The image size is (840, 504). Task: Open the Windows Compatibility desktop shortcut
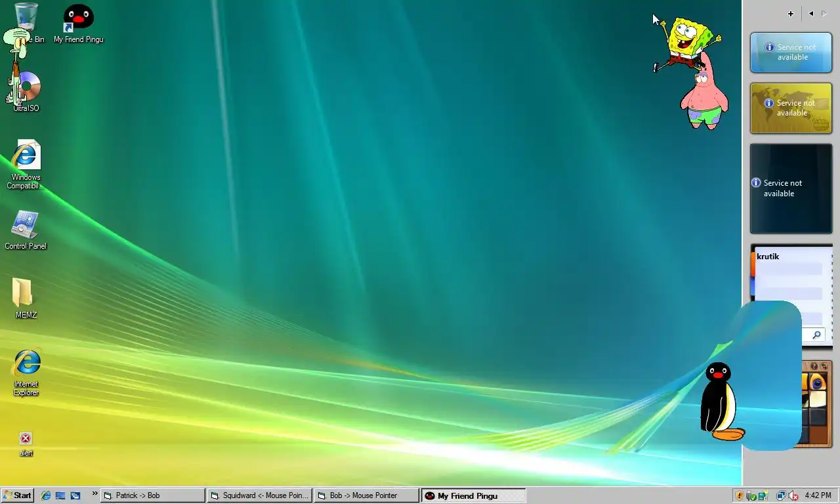(26, 165)
